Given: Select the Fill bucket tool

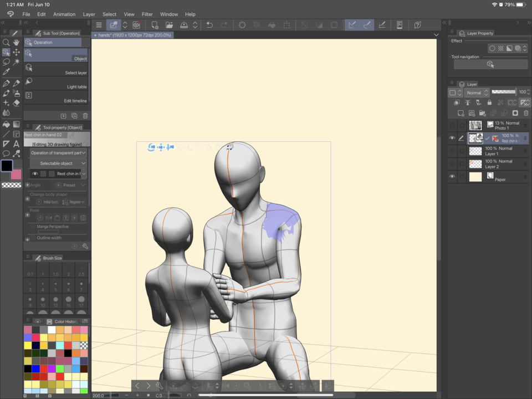Looking at the screenshot, I should (6, 124).
